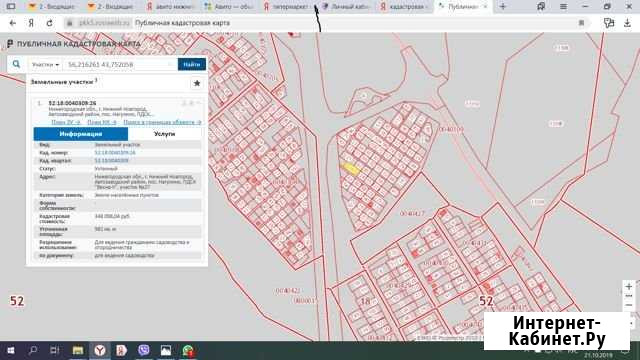Select the Информация tab
This screenshot has height=360, width=640.
pyautogui.click(x=81, y=134)
